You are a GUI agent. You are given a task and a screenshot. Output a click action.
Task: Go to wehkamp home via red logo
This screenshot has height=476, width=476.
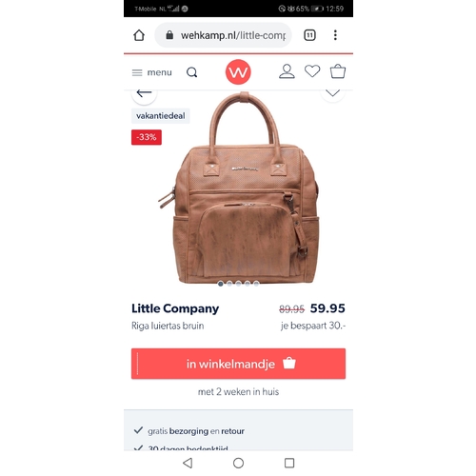click(238, 72)
